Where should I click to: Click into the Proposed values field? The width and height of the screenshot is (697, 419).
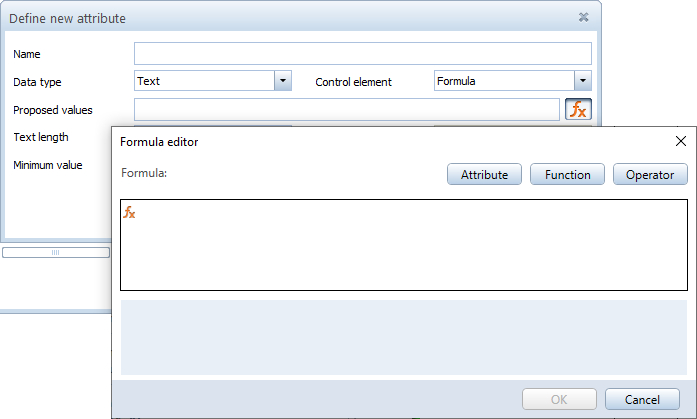pyautogui.click(x=346, y=109)
